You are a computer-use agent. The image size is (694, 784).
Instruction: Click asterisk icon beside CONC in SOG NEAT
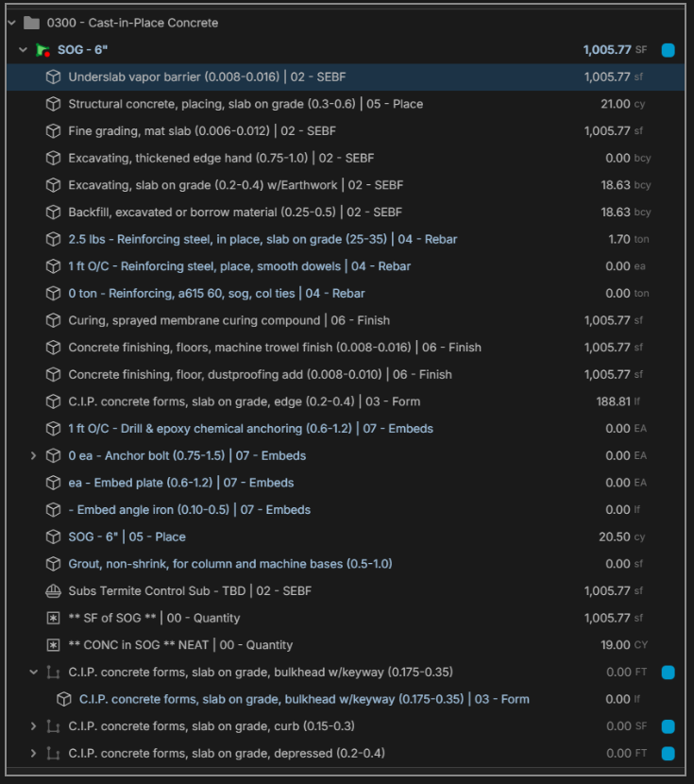[x=54, y=645]
